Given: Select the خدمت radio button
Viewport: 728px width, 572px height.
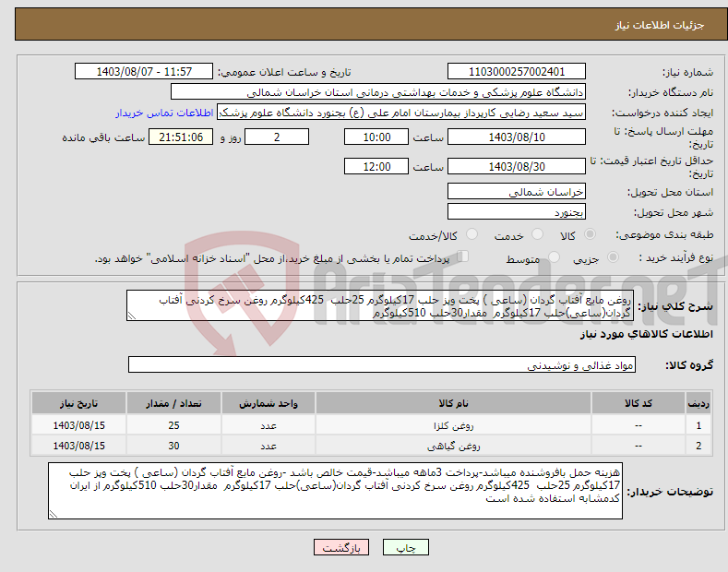Looking at the screenshot, I should click(537, 234).
